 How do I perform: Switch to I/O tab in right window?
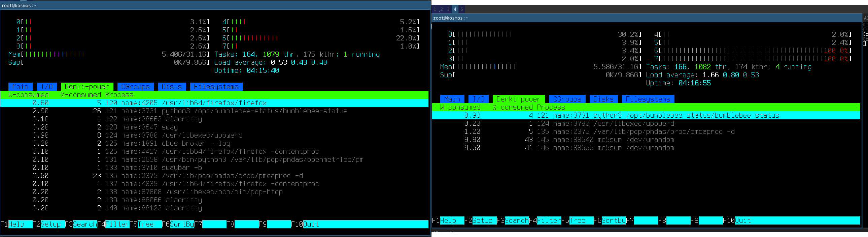tap(479, 99)
